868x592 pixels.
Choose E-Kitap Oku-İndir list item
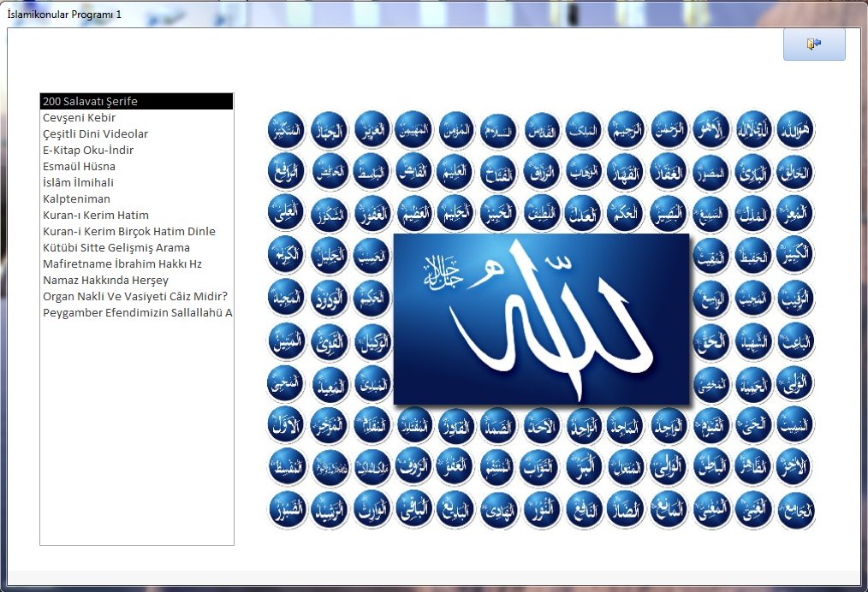[x=88, y=151]
